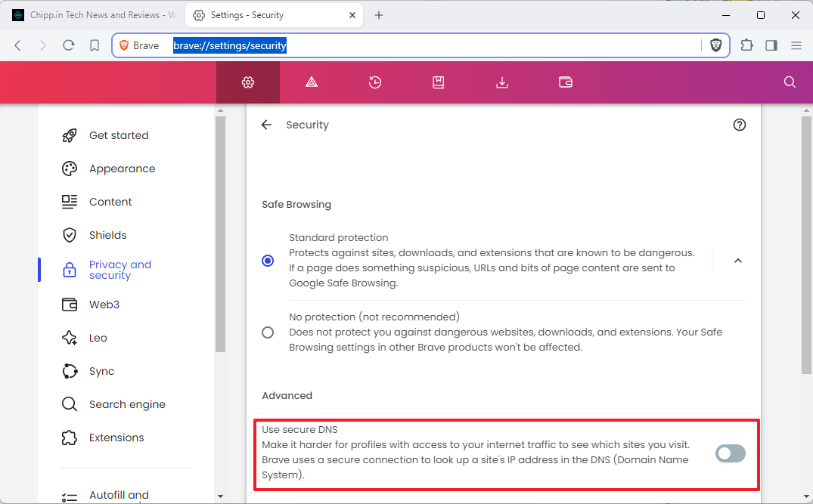The width and height of the screenshot is (813, 504).
Task: Click the back arrow beside Security heading
Action: (266, 125)
